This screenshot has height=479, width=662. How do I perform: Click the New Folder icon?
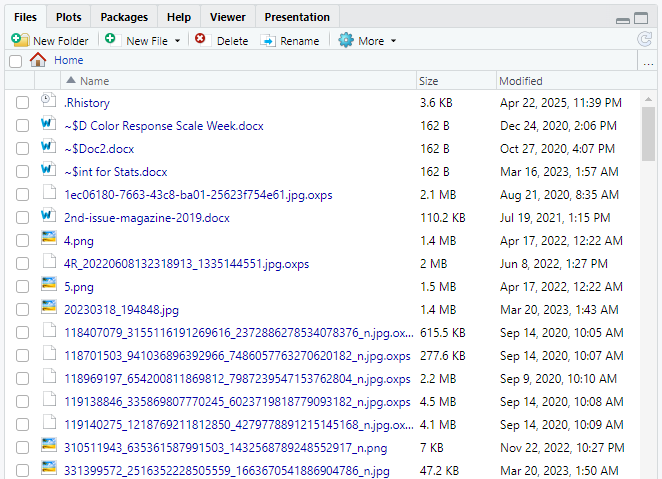click(20, 40)
